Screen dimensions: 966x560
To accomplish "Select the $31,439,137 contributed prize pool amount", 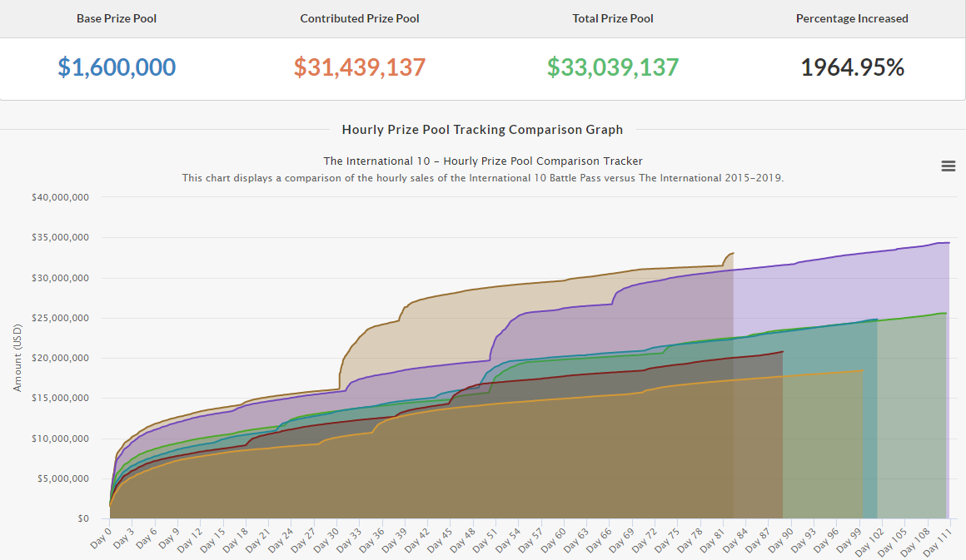I will (360, 67).
